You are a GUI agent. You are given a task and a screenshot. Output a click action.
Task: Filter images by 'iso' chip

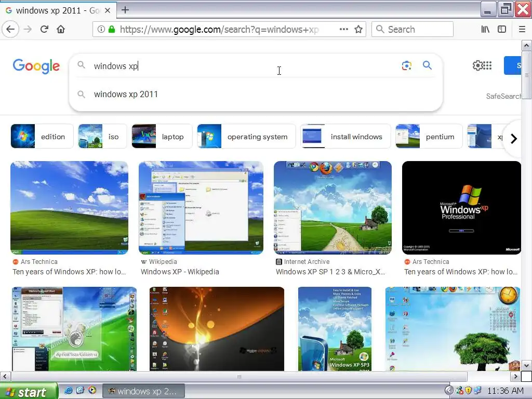click(102, 137)
